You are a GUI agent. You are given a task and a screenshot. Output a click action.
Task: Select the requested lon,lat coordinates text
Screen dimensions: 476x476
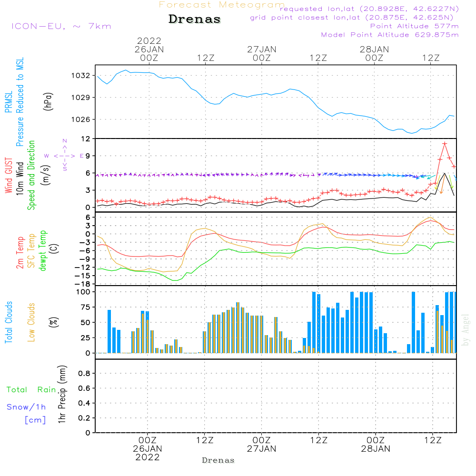pos(369,9)
